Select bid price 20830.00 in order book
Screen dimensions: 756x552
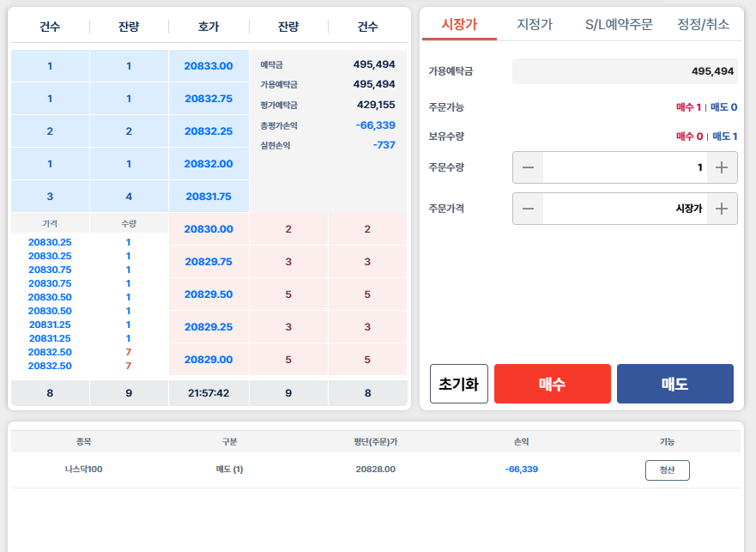(x=209, y=229)
